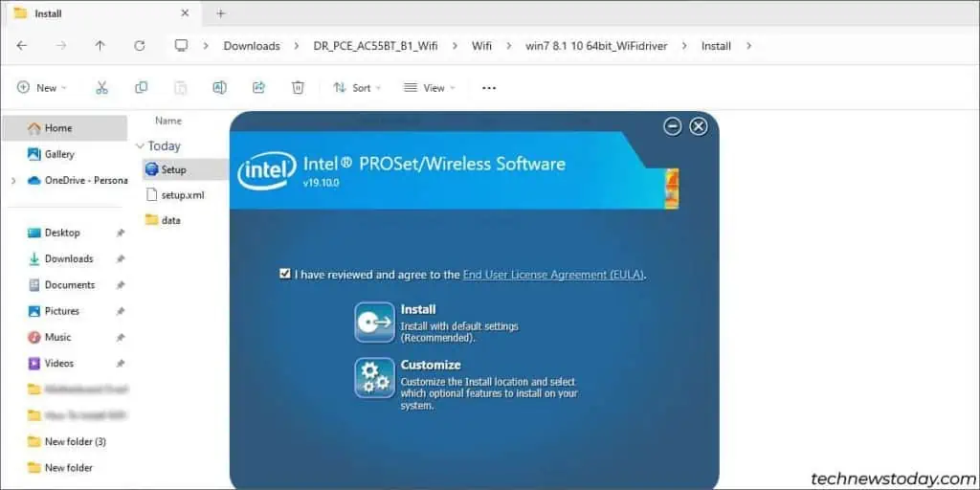This screenshot has width=980, height=490.
Task: Click the Share icon in toolbar
Action: pos(258,88)
